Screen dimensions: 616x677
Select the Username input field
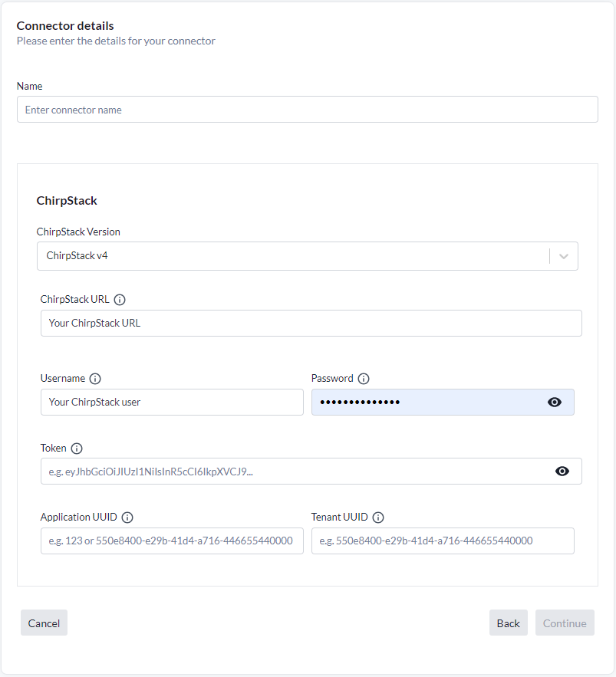pos(172,402)
